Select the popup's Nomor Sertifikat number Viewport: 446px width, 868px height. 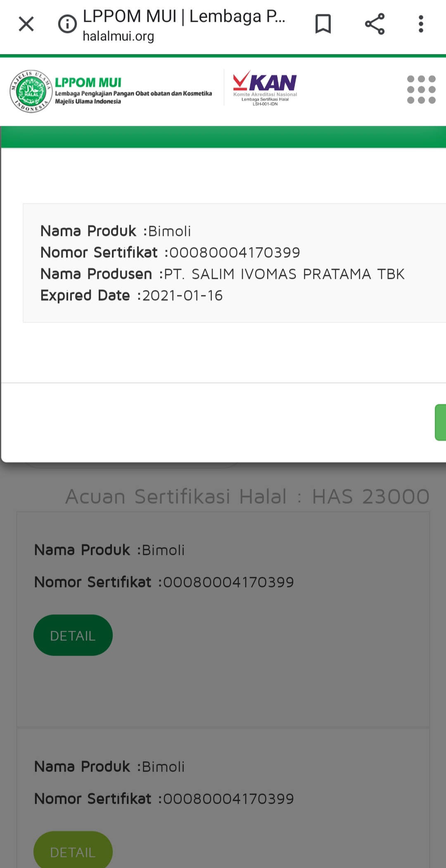235,252
